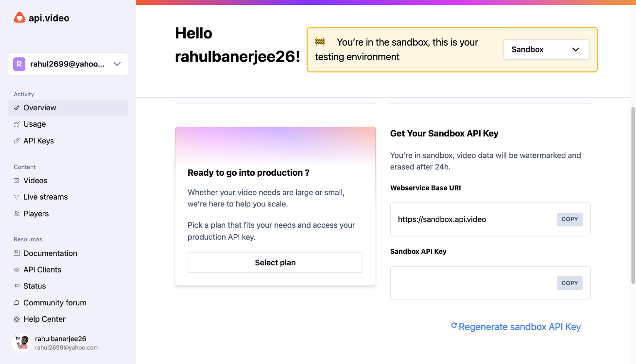Click the Documentation book icon

click(x=17, y=253)
